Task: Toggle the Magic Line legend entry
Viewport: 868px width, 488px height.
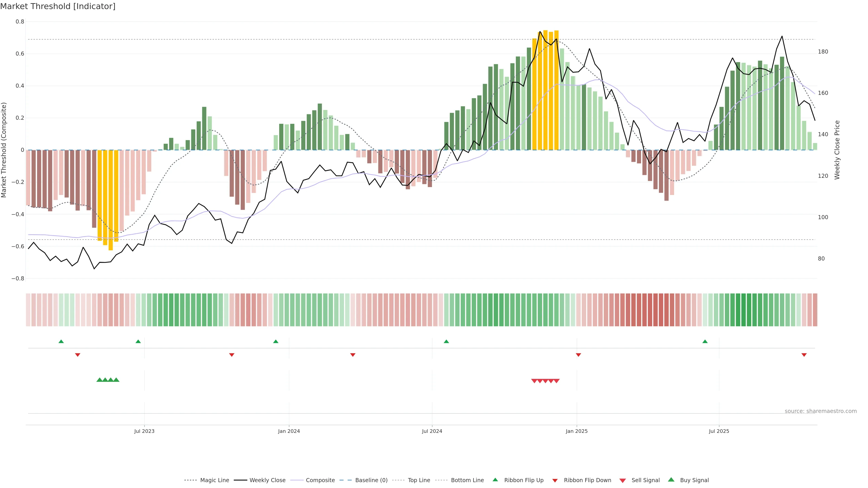Action: click(214, 480)
